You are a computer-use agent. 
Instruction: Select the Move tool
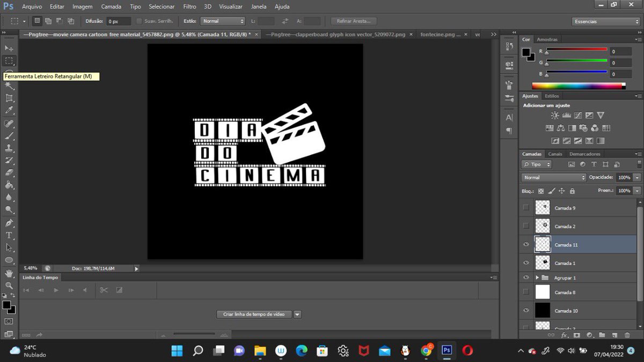pos(10,48)
